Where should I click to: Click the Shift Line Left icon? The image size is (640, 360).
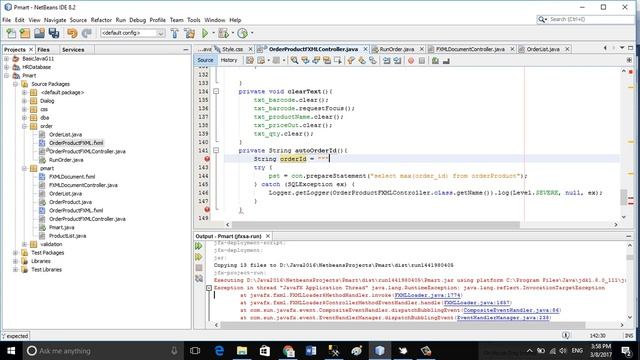(387, 60)
